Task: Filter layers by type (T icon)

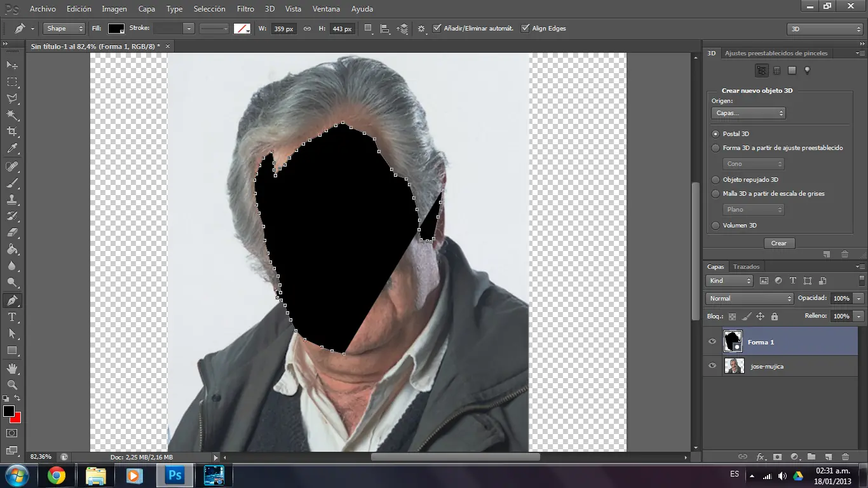Action: point(792,281)
